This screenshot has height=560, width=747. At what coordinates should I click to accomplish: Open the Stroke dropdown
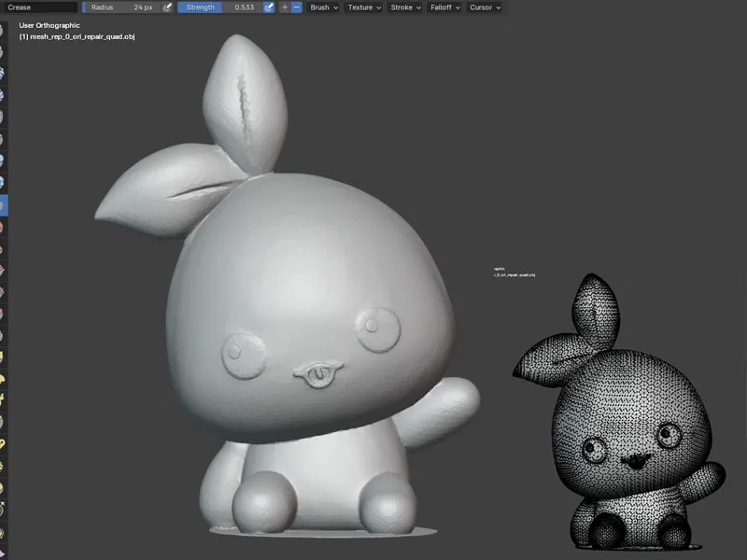405,7
